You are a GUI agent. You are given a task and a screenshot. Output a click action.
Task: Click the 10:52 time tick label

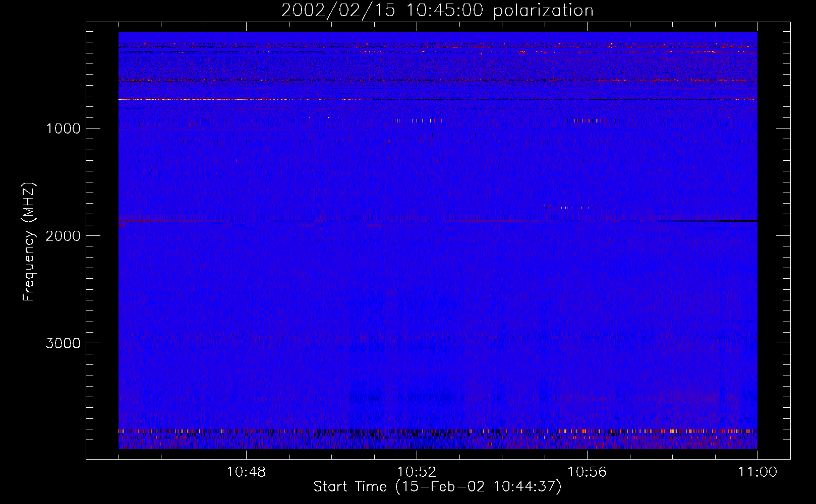tap(417, 472)
